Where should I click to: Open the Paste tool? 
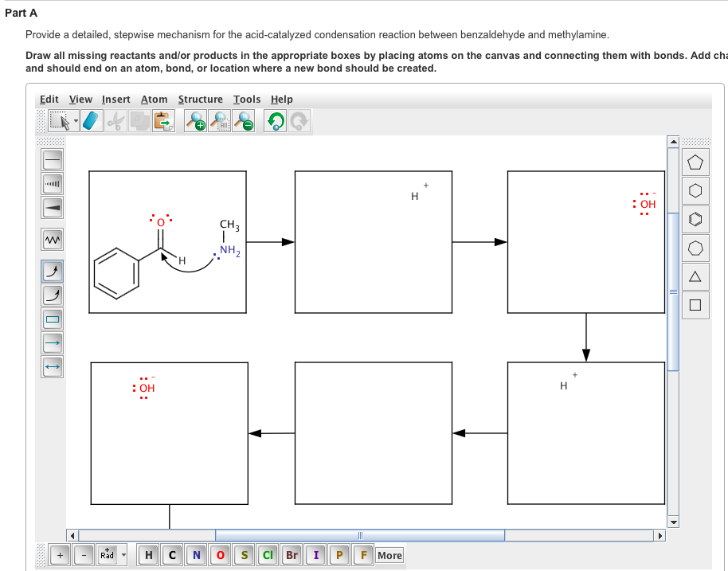(161, 119)
